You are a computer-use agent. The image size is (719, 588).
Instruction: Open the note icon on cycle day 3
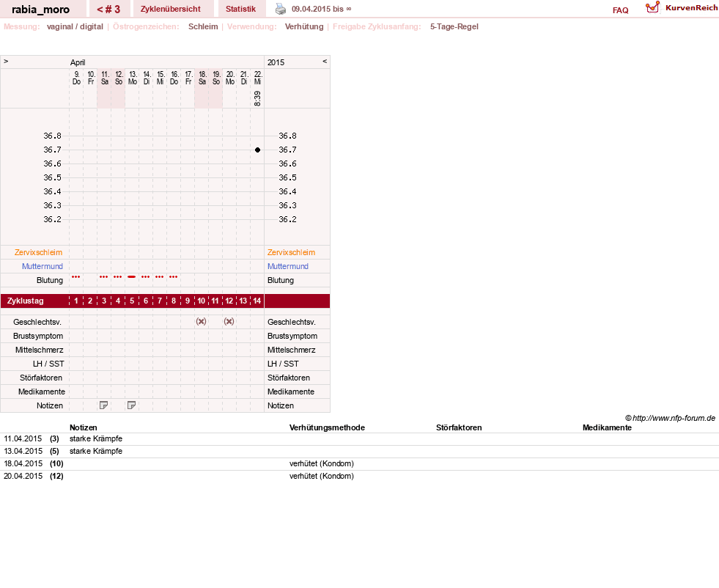[x=103, y=405]
